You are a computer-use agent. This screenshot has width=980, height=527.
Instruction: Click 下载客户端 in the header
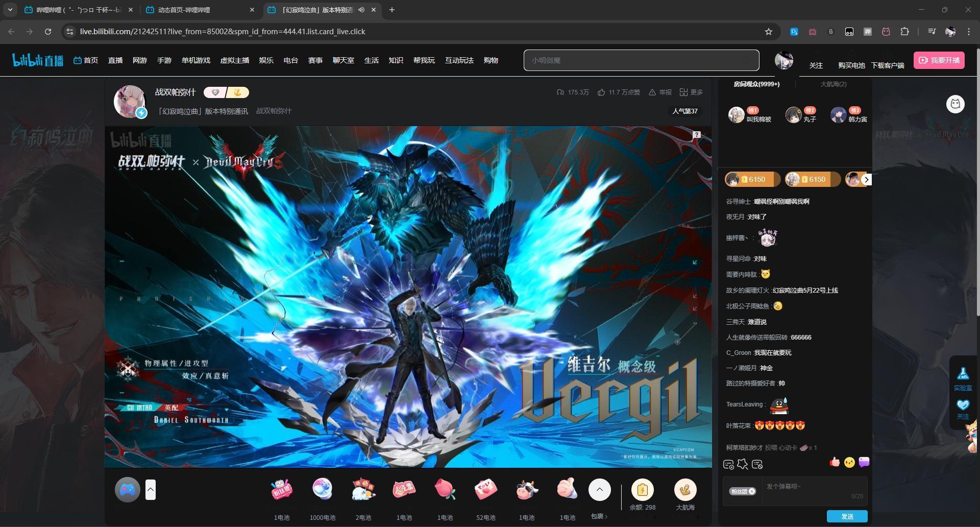pos(888,65)
